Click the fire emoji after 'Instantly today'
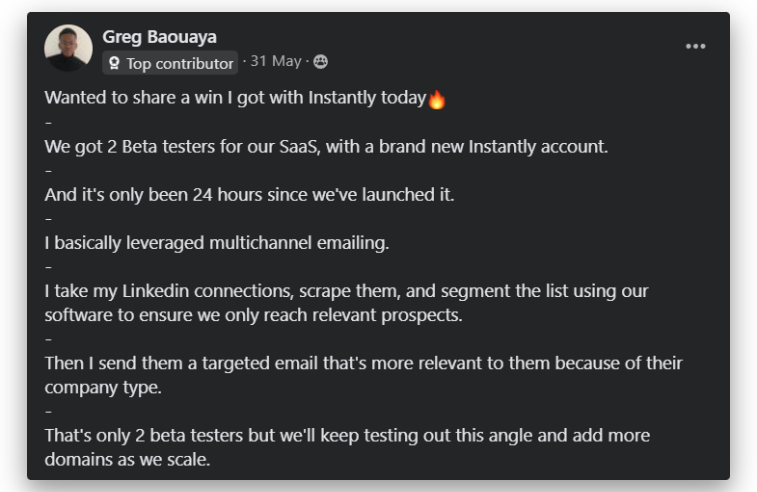The height and width of the screenshot is (492, 757). [x=436, y=99]
